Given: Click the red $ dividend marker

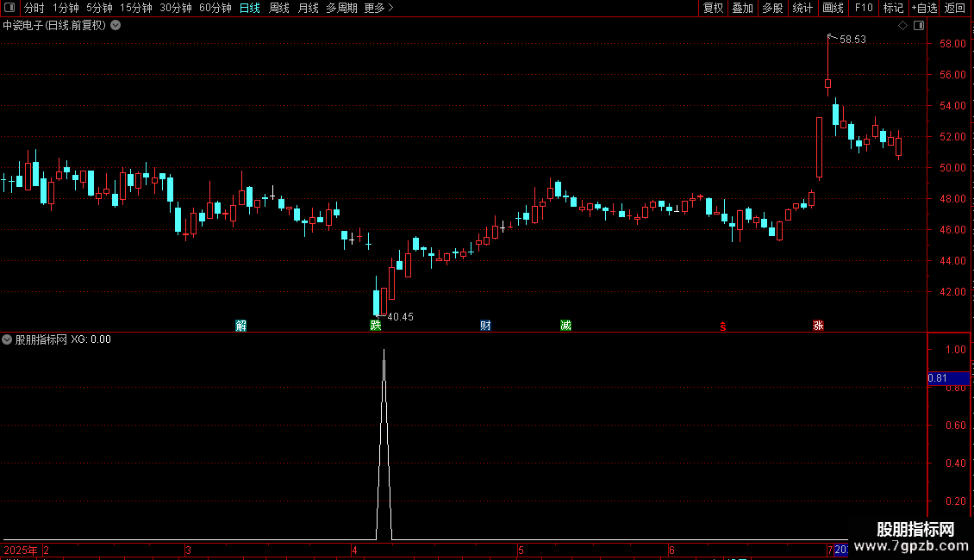Looking at the screenshot, I should coord(723,327).
